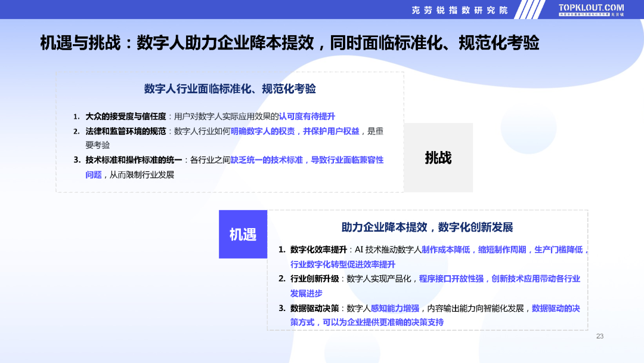Image resolution: width=644 pixels, height=363 pixels.
Task: Click the text 从而限制行业发展
Action: 142,175
